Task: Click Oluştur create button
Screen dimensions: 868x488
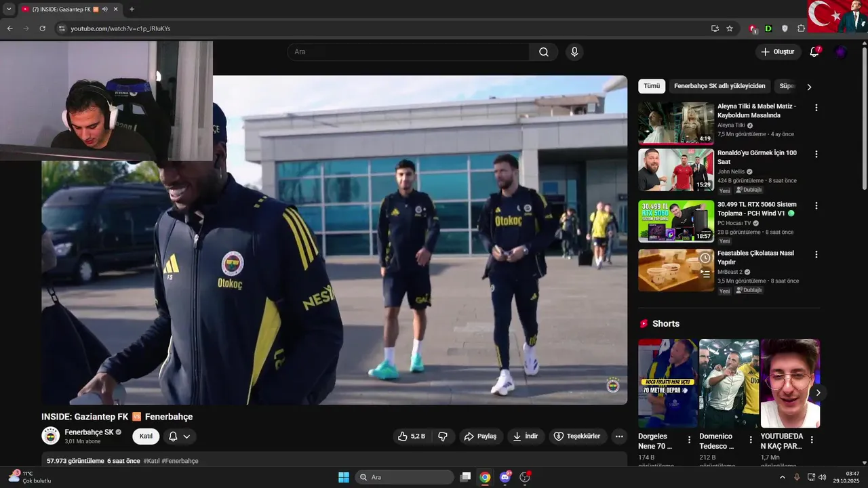Action: 778,52
